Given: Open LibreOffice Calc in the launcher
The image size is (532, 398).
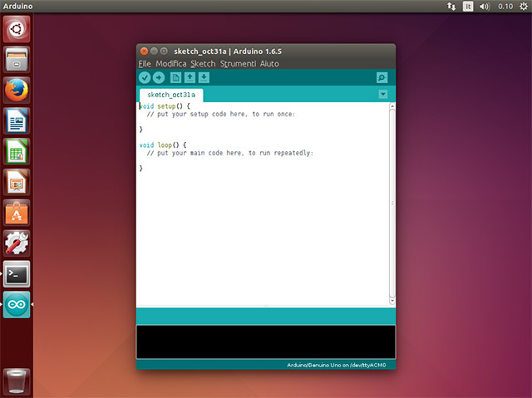Looking at the screenshot, I should pos(17,150).
